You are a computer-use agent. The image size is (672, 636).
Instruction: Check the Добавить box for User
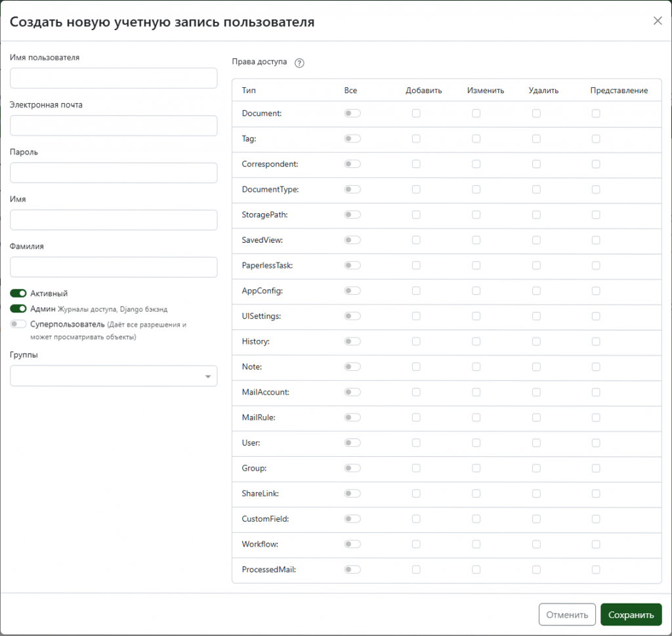[416, 443]
